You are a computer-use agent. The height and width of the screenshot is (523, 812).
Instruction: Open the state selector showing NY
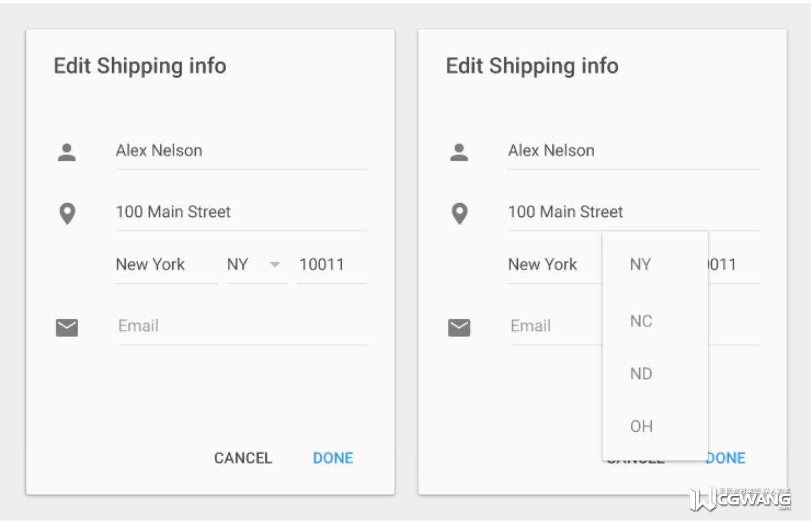[238, 265]
